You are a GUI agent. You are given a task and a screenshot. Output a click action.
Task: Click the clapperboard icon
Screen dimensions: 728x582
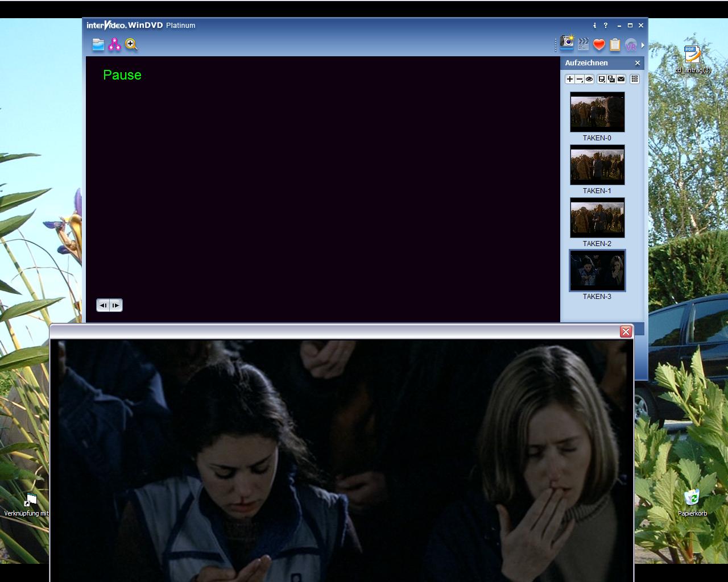(x=583, y=44)
